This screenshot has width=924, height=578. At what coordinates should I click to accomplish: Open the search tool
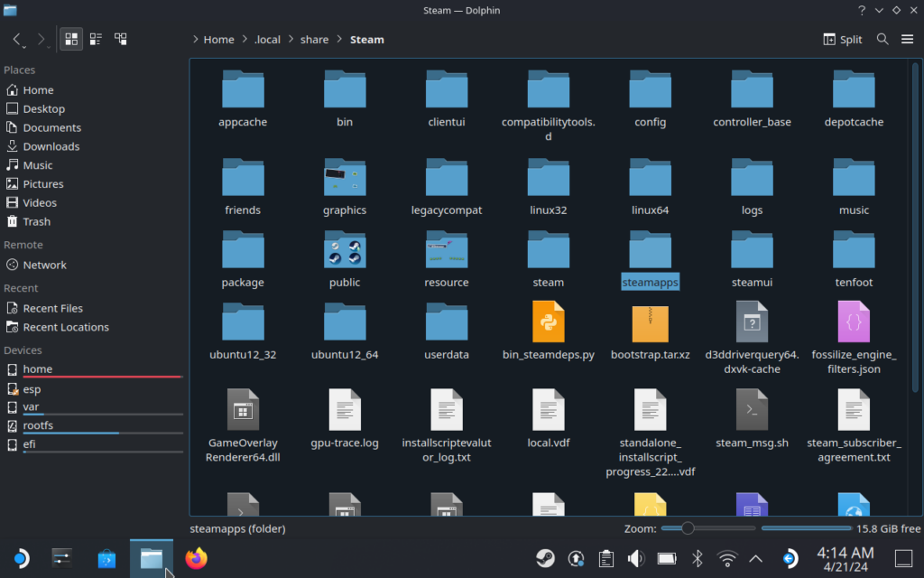882,39
